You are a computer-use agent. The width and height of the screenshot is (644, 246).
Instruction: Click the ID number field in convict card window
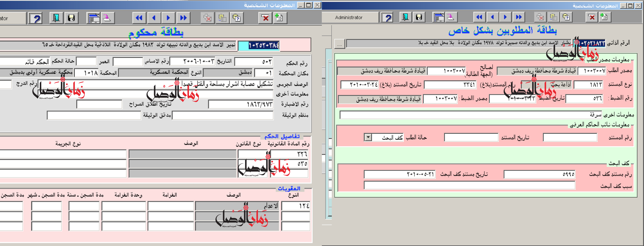click(259, 46)
